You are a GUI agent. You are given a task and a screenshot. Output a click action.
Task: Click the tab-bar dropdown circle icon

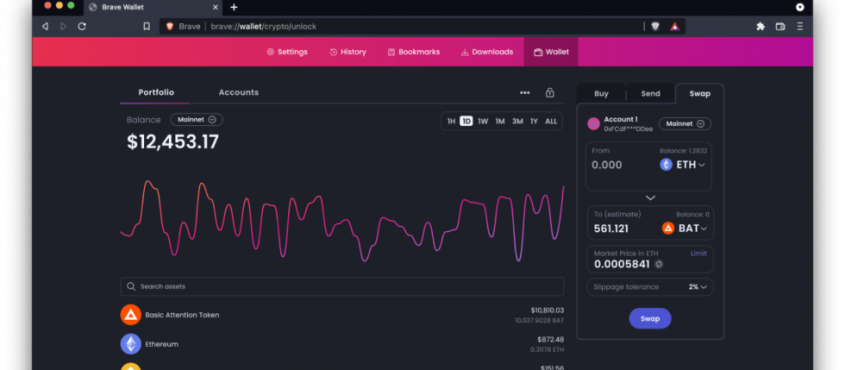pyautogui.click(x=800, y=7)
